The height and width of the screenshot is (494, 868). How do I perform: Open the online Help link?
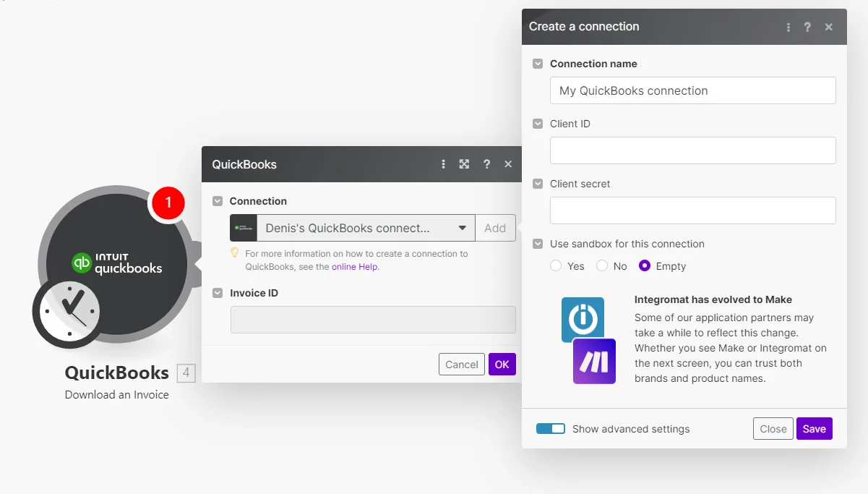(355, 267)
